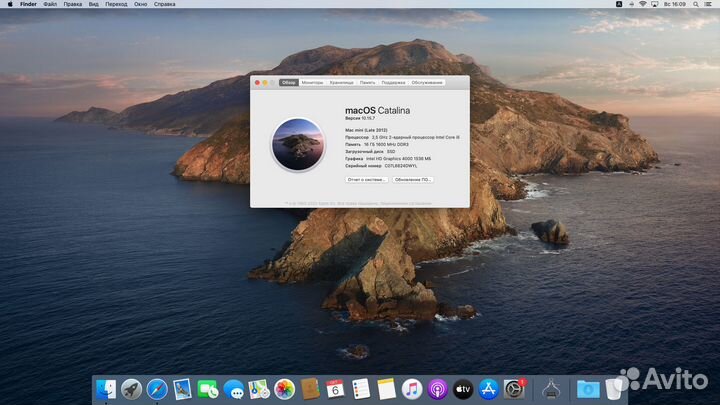720x405 pixels.
Task: Switch to the Память tab
Action: (367, 83)
